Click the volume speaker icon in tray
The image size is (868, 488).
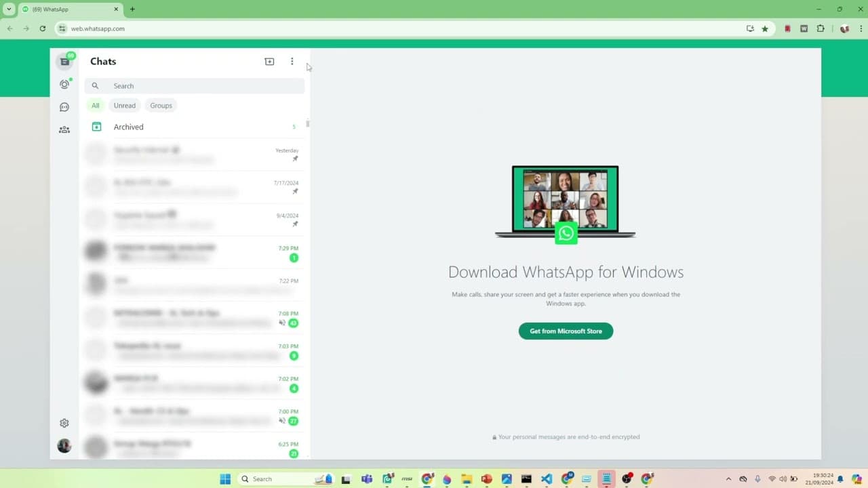click(783, 479)
